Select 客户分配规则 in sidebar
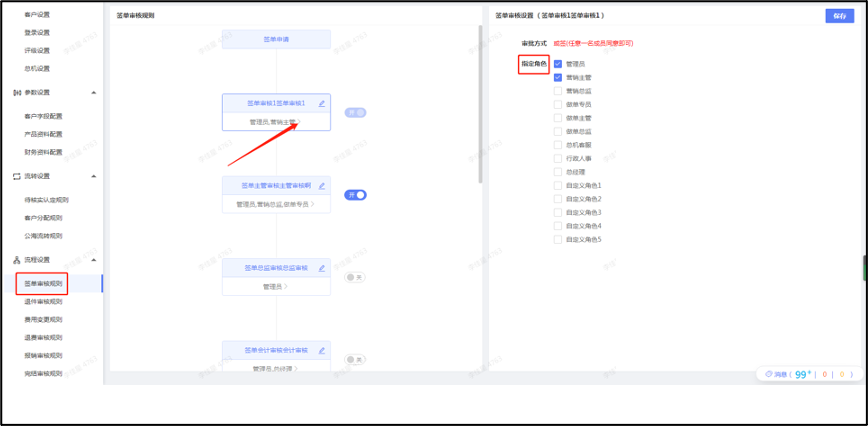 [43, 218]
